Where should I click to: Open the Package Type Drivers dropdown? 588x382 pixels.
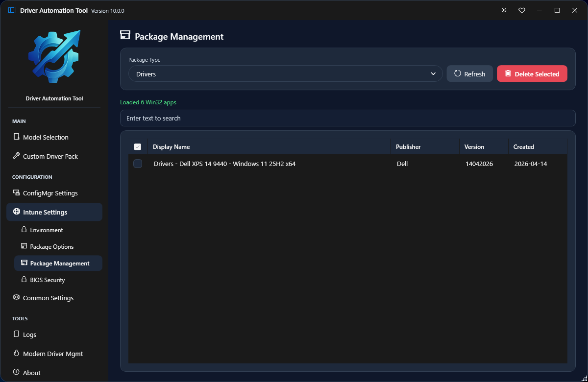pos(286,74)
